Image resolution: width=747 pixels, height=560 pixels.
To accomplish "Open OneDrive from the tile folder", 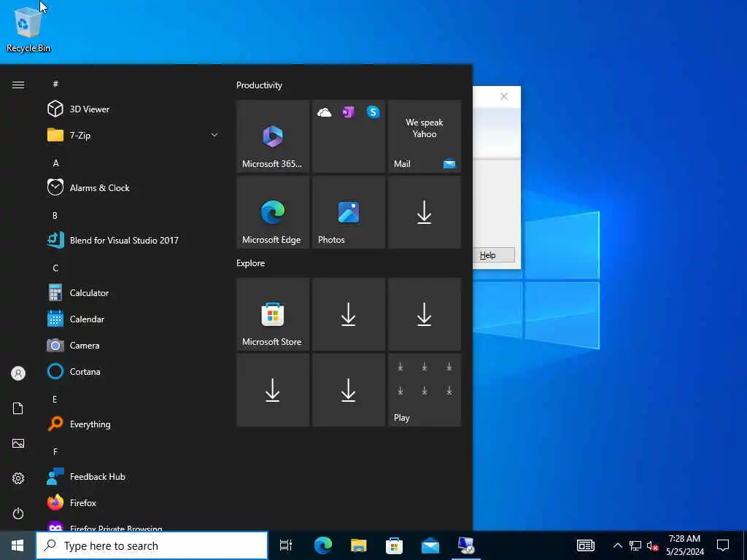I will point(325,112).
